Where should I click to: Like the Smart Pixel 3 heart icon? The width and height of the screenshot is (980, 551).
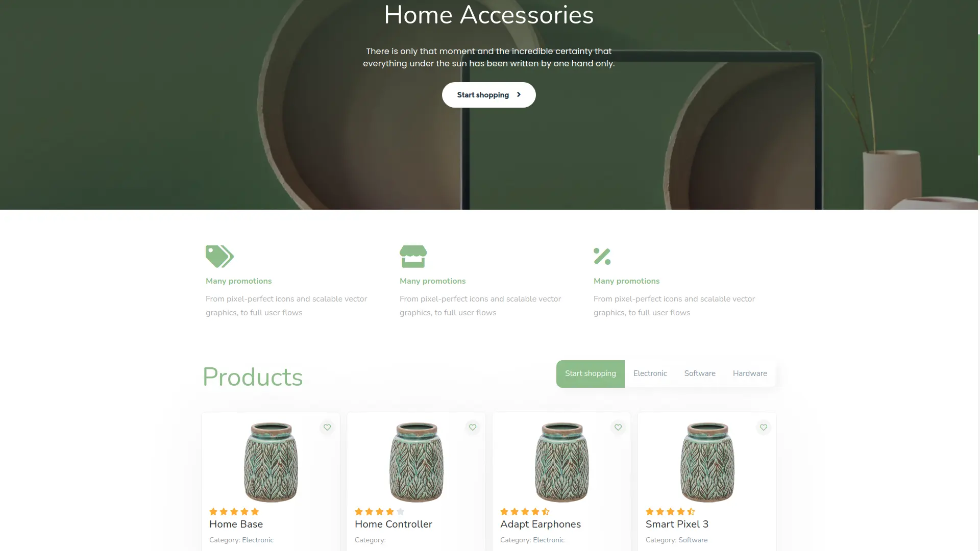pos(764,428)
